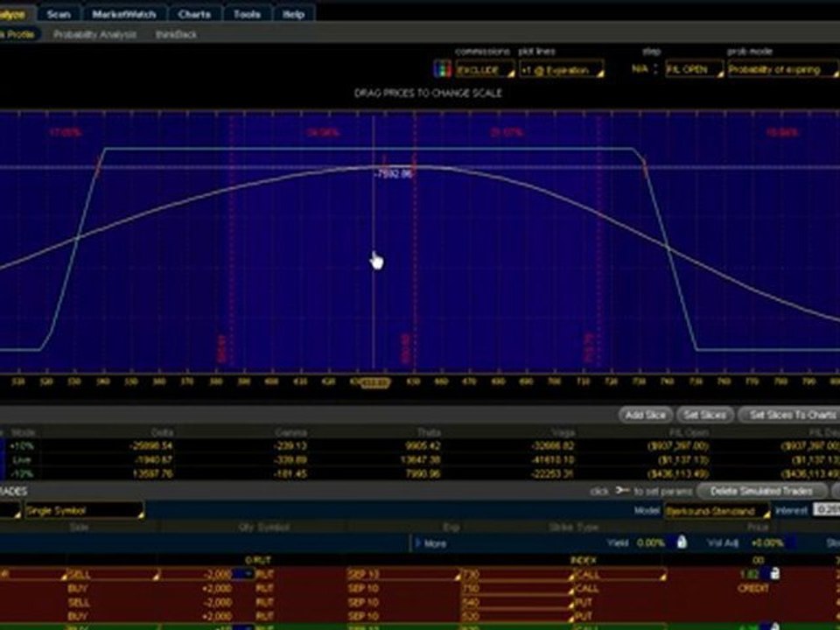Open the prob mode dropdown
This screenshot has height=630, width=840.
click(x=783, y=70)
